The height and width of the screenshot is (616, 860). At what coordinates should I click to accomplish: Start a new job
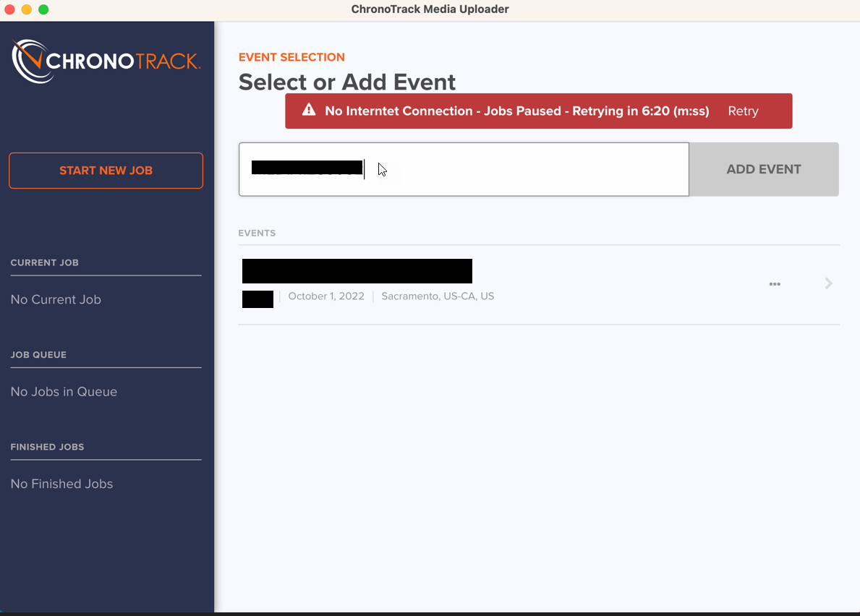click(106, 171)
